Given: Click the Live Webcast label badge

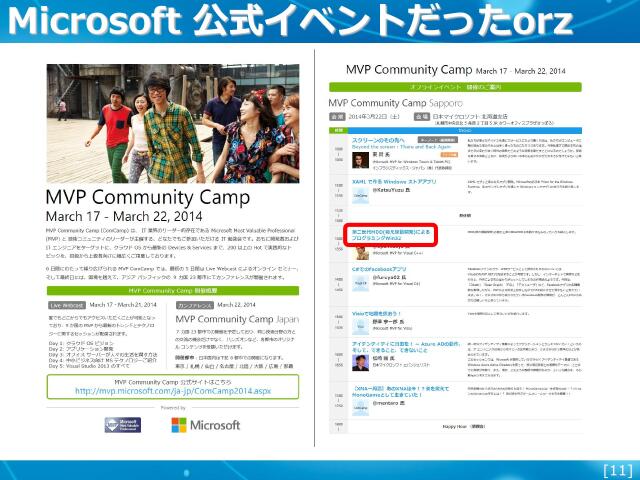Looking at the screenshot, I should pyautogui.click(x=67, y=304).
